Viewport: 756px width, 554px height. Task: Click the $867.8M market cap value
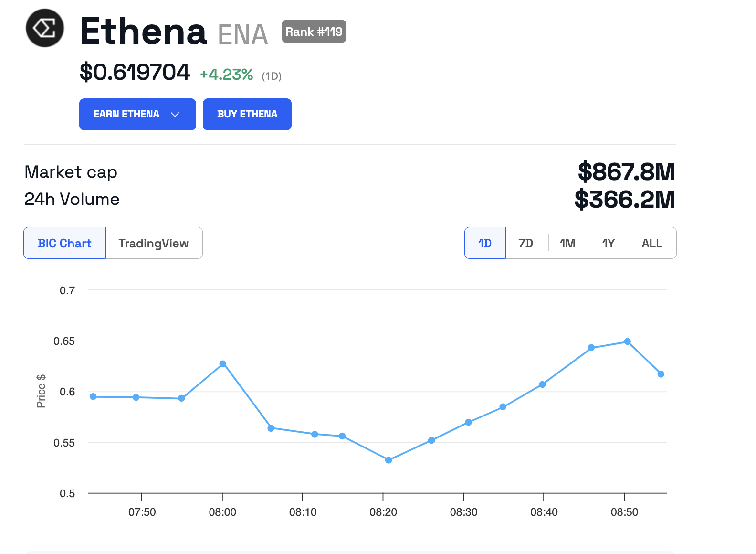coord(626,172)
